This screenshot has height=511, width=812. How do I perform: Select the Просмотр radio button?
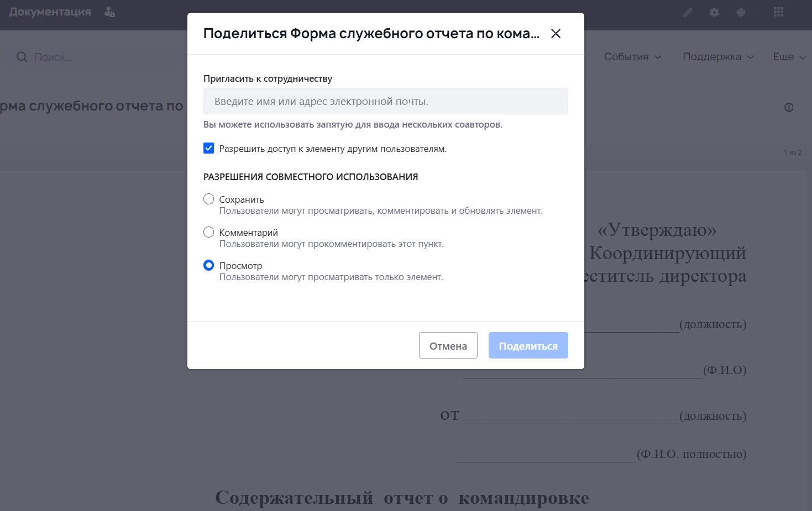(x=208, y=265)
